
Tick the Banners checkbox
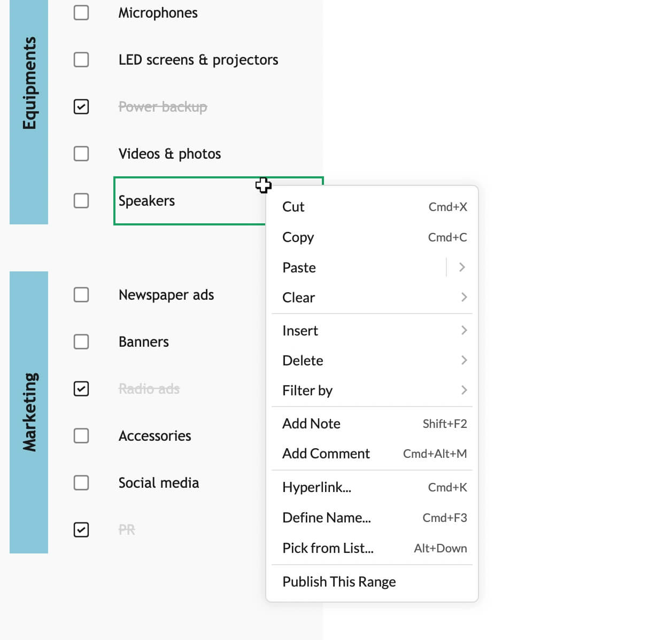[x=81, y=342]
